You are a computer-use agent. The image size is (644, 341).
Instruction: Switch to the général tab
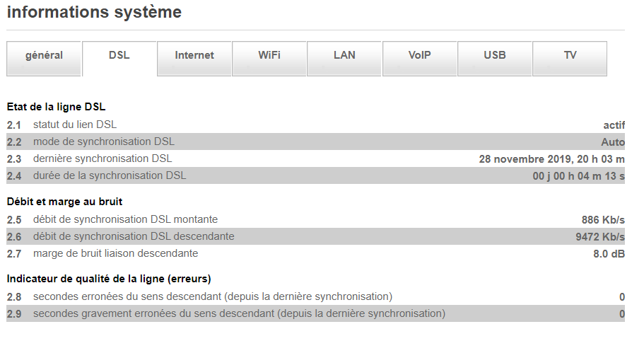pyautogui.click(x=44, y=56)
